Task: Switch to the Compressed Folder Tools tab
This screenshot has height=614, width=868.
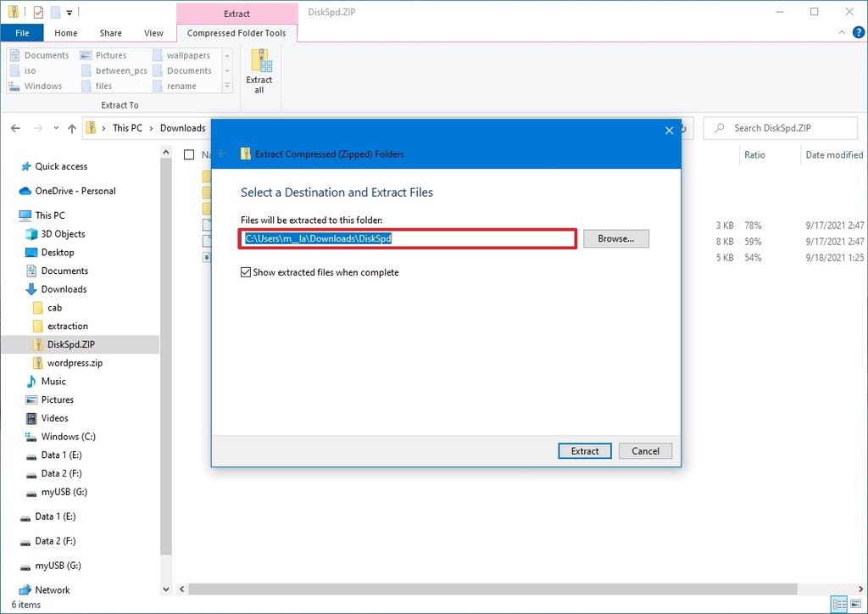Action: pos(236,34)
